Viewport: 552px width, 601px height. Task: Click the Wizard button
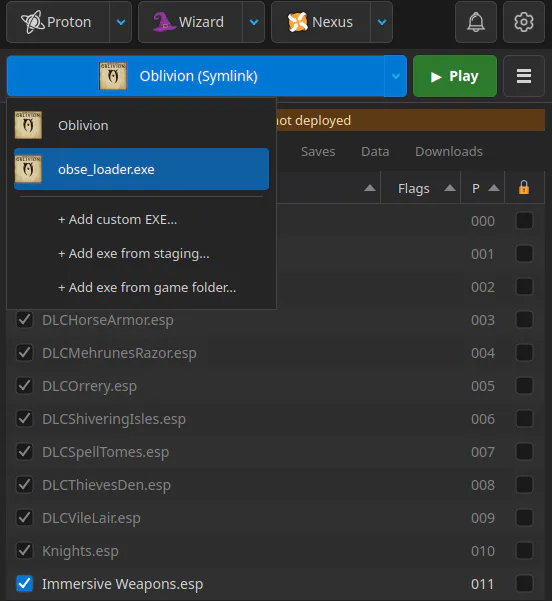pos(190,22)
